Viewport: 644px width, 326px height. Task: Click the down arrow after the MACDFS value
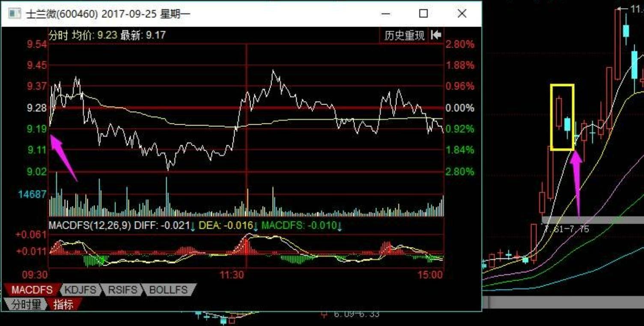click(x=339, y=226)
